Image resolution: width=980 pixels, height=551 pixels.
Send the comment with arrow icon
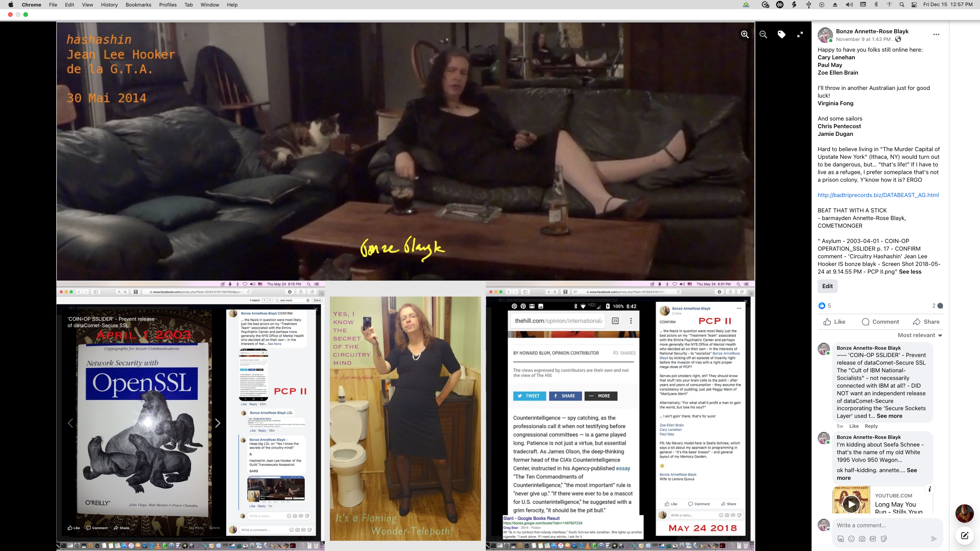(934, 539)
